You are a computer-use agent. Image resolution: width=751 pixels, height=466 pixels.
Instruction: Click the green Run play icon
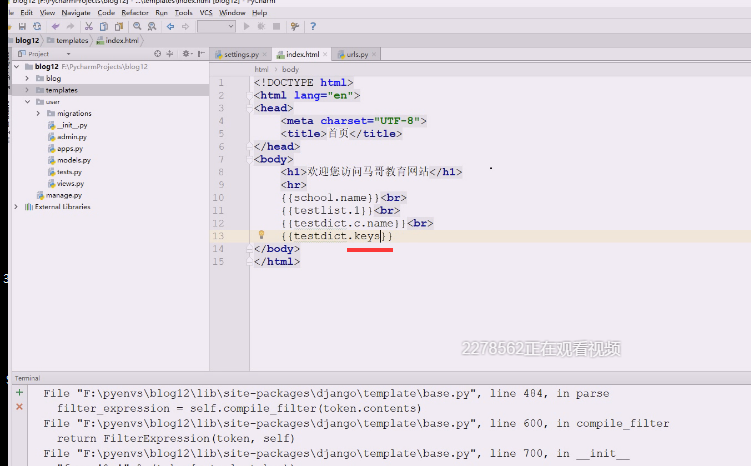[x=246, y=26]
